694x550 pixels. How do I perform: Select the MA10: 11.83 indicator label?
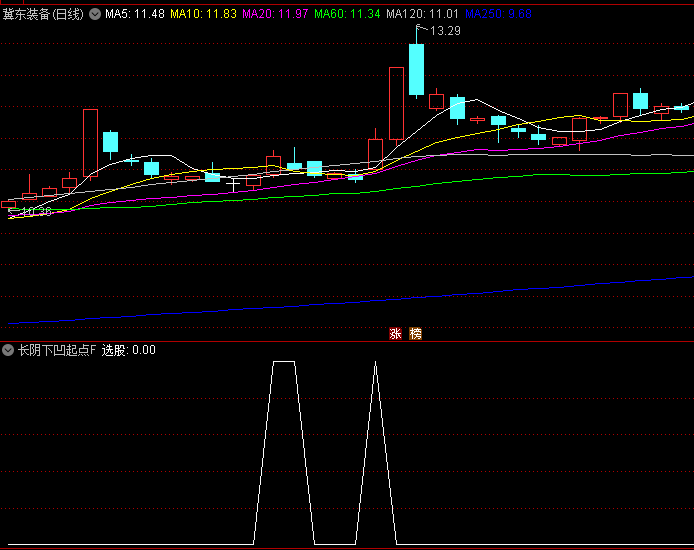click(x=203, y=15)
